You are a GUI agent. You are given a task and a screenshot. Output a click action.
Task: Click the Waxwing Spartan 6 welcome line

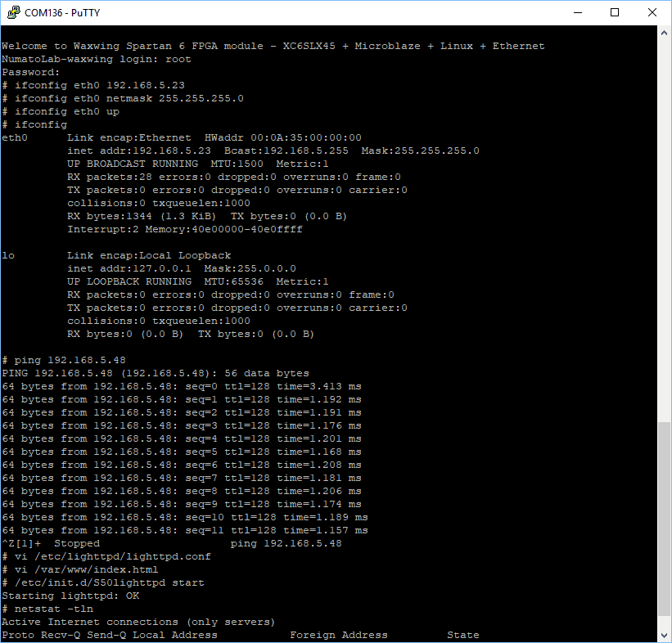[273, 46]
